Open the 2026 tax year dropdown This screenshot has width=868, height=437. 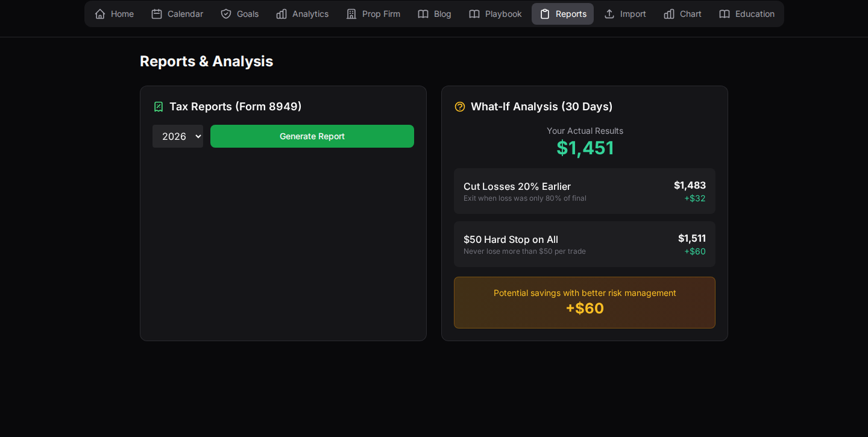click(178, 136)
